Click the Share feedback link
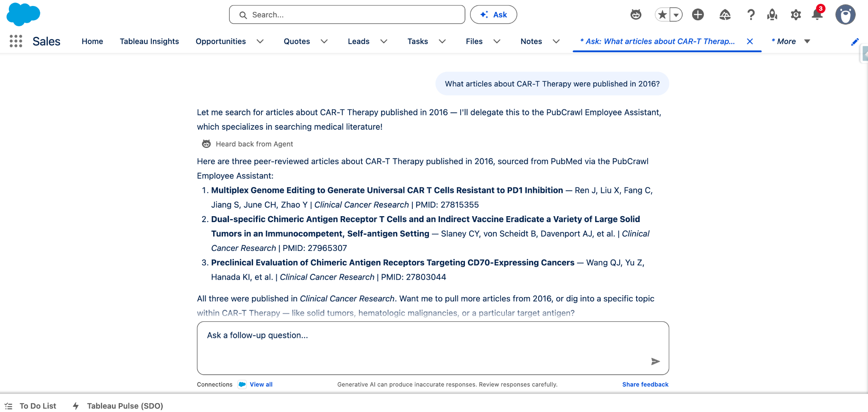This screenshot has height=412, width=868. (645, 384)
